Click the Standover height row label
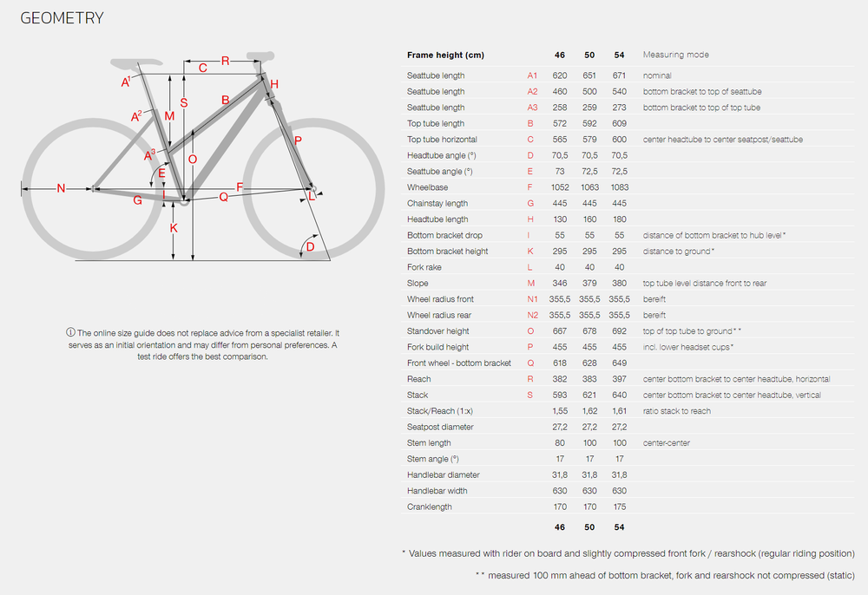 coord(438,331)
